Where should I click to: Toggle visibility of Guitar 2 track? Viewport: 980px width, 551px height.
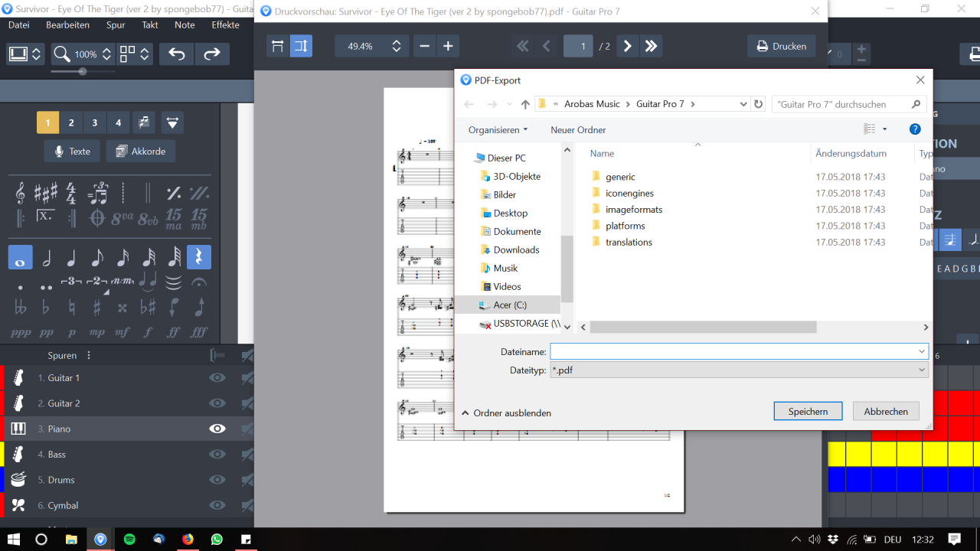pyautogui.click(x=217, y=403)
